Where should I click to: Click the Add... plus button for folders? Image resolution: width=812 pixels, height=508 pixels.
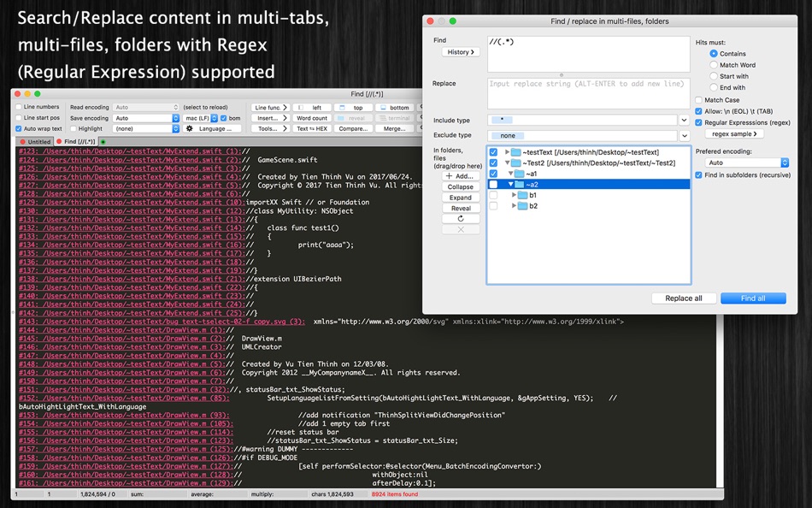tap(461, 176)
